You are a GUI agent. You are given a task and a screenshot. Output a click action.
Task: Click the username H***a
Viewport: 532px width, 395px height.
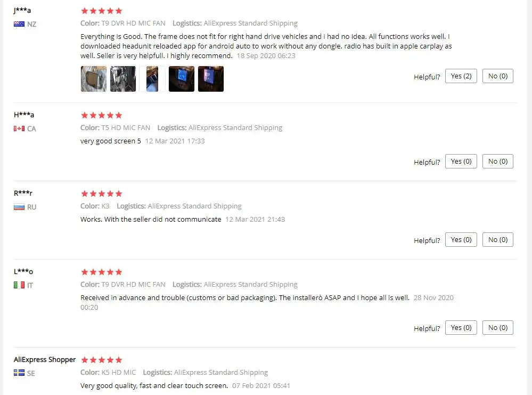click(24, 115)
